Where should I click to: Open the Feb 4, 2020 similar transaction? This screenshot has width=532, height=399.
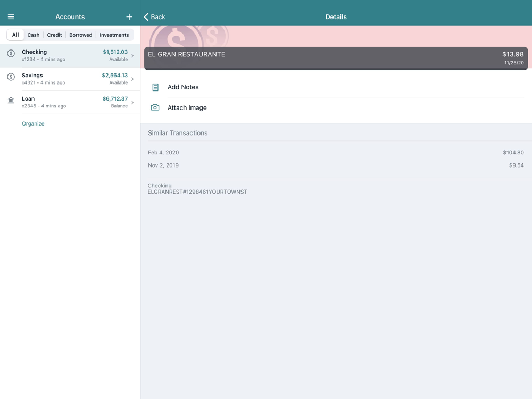click(336, 152)
